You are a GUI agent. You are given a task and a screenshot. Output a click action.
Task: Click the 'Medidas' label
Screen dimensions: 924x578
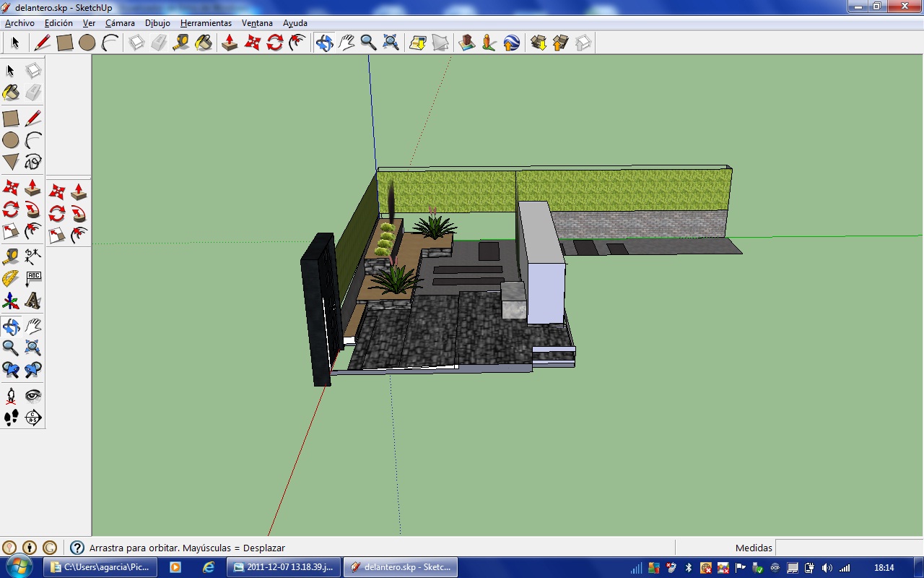point(754,548)
